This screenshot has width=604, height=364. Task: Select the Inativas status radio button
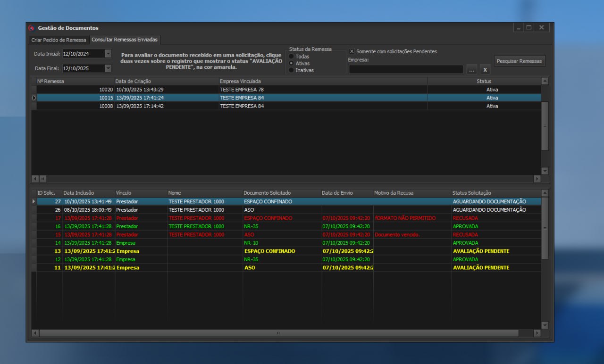click(292, 70)
